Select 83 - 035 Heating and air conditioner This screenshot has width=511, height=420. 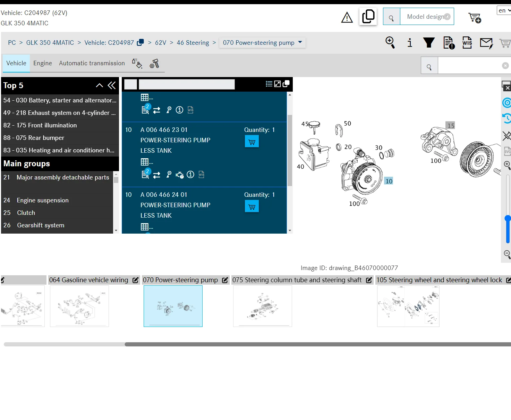(60, 150)
